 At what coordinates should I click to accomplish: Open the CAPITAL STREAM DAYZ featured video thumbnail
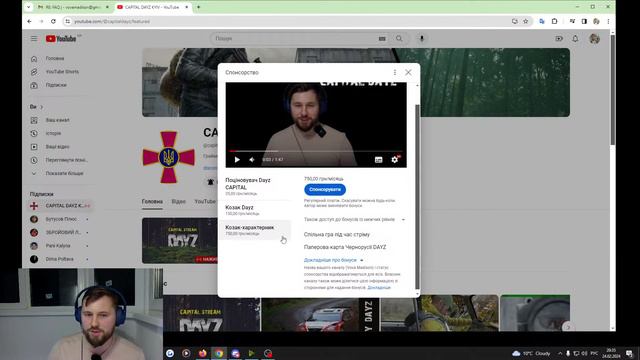click(x=180, y=240)
